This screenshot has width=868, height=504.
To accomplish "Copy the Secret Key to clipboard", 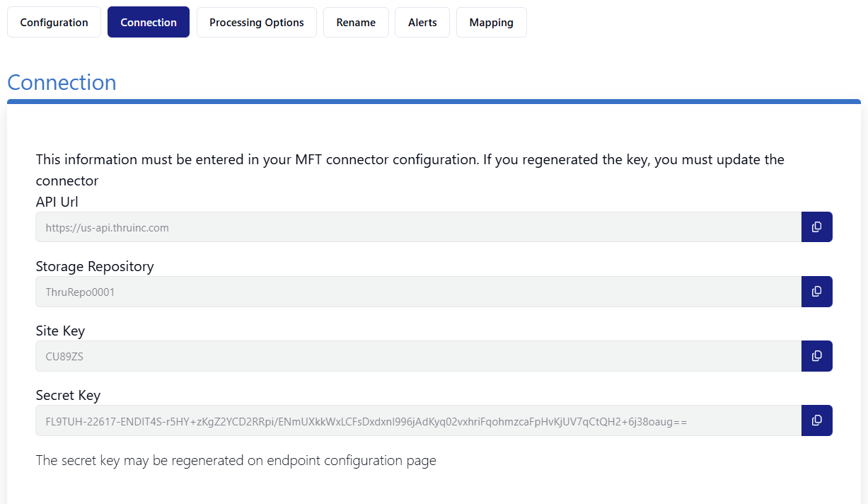I will pyautogui.click(x=816, y=420).
